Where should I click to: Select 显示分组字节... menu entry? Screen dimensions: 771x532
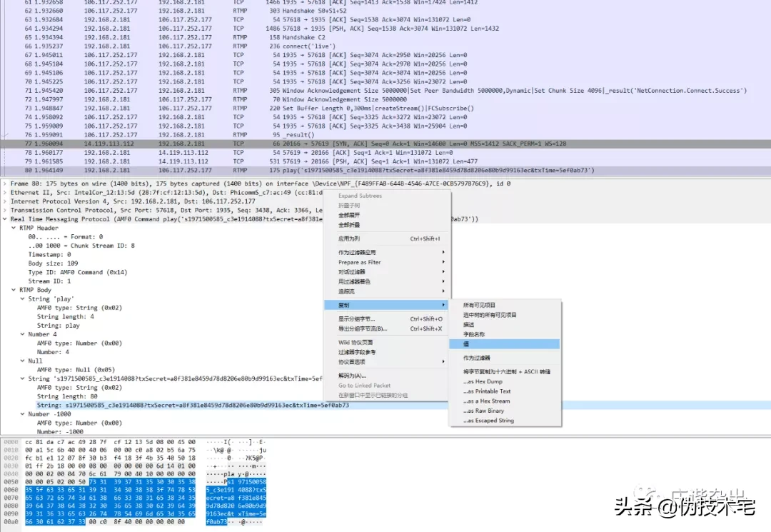tap(386, 318)
